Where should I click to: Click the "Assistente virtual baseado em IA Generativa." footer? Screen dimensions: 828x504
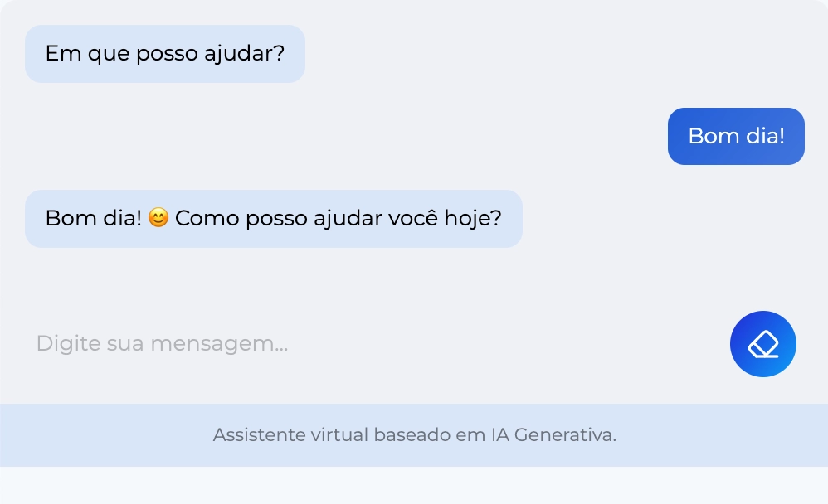click(x=414, y=434)
